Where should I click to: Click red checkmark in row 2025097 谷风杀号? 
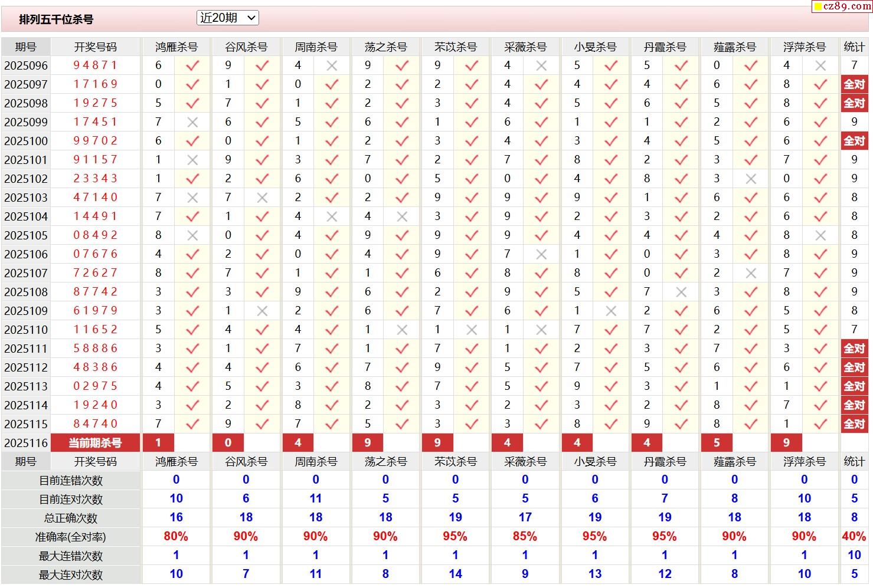point(262,85)
